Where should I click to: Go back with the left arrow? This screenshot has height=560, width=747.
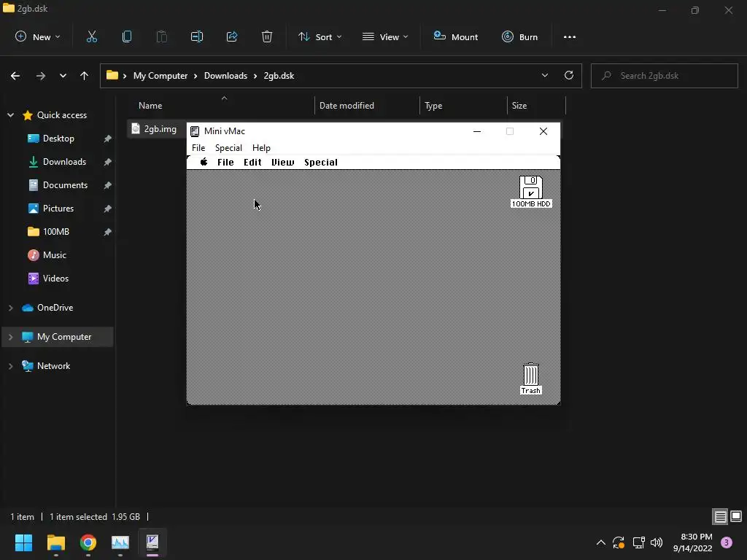(x=15, y=76)
